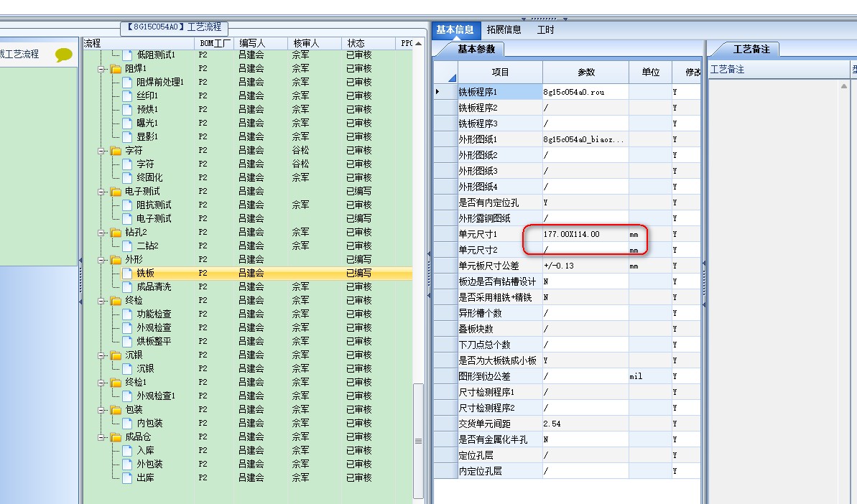Click the 编写人 column header
The image size is (857, 504).
point(261,43)
